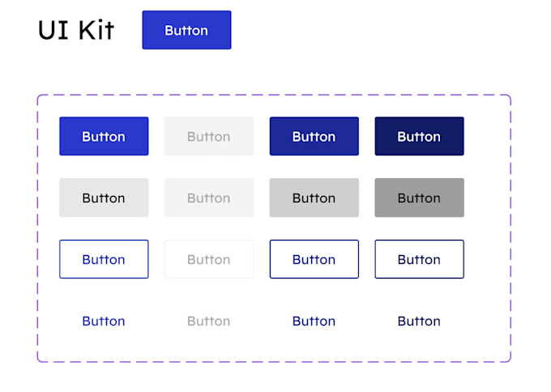Click the medium gray Button with black text
Viewport: 551px width, 392px height.
314,198
